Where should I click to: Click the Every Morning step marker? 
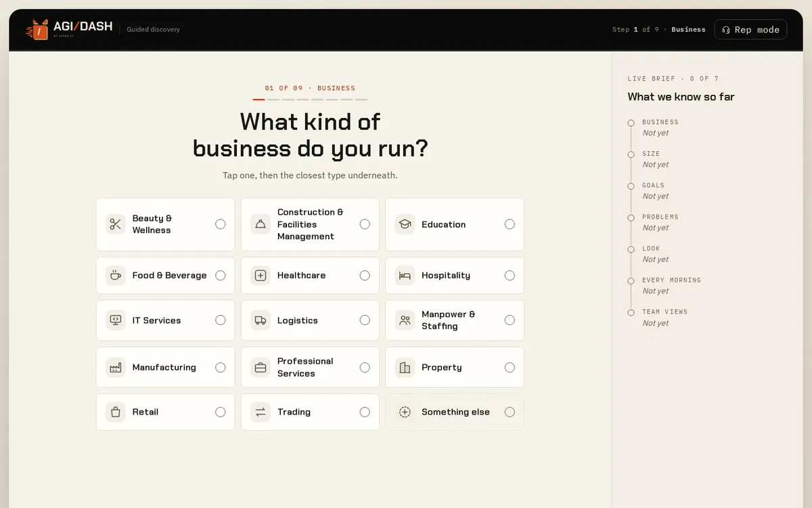click(631, 280)
